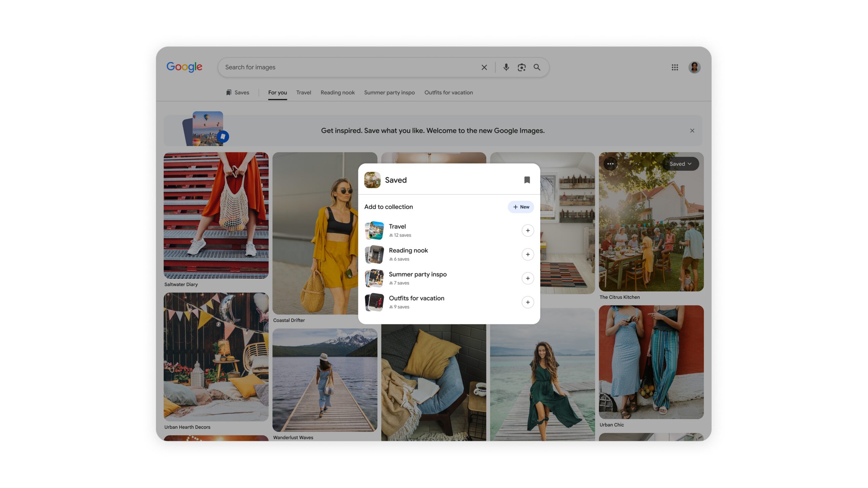Click the Google logo
868x488 pixels.
(184, 67)
